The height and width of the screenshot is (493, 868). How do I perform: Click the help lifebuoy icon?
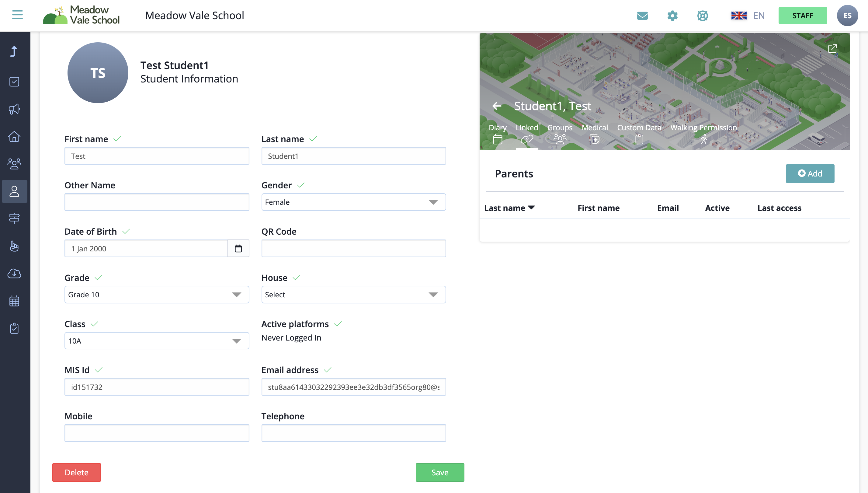click(702, 16)
